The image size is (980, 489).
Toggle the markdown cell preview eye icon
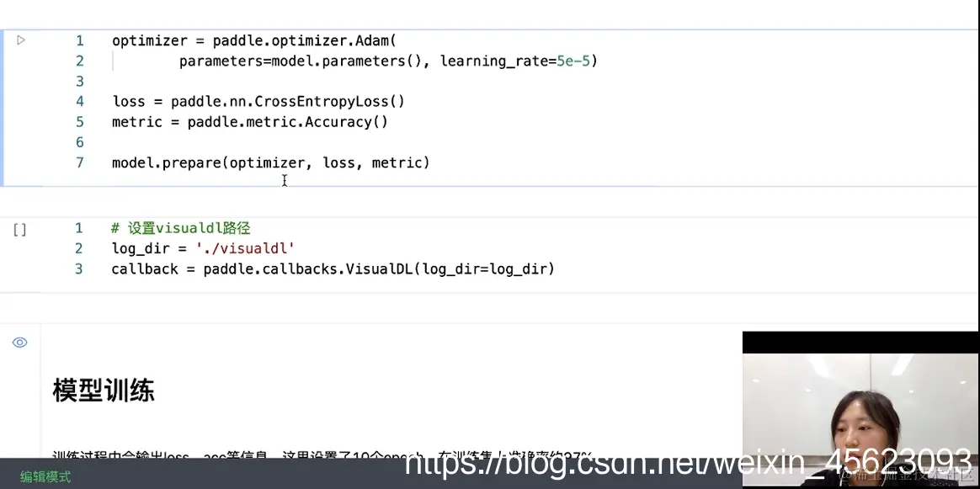[x=20, y=343]
